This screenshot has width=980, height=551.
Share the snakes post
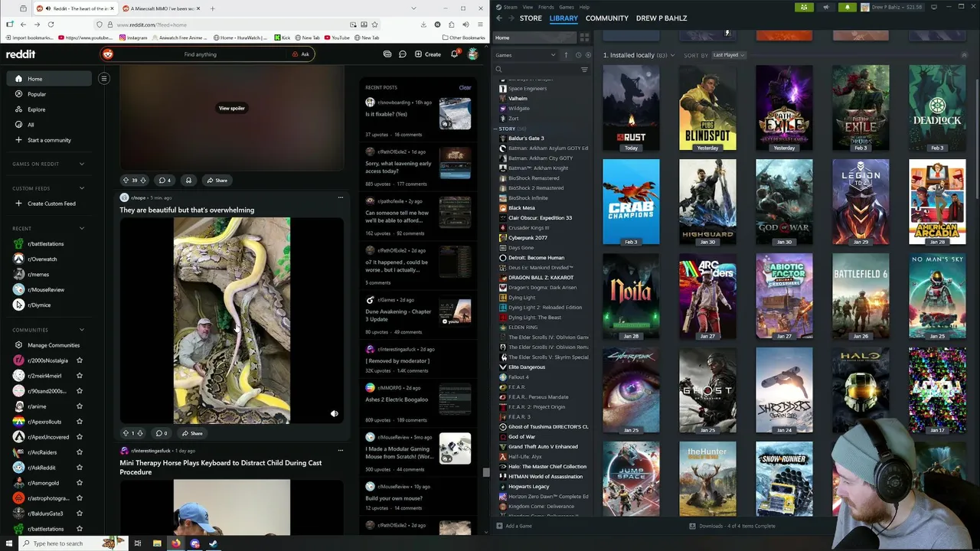tap(192, 433)
